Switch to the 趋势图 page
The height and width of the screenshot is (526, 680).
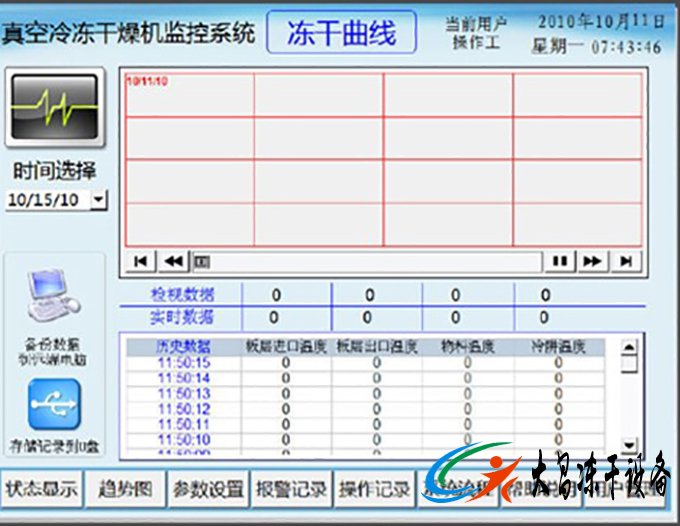pyautogui.click(x=125, y=489)
